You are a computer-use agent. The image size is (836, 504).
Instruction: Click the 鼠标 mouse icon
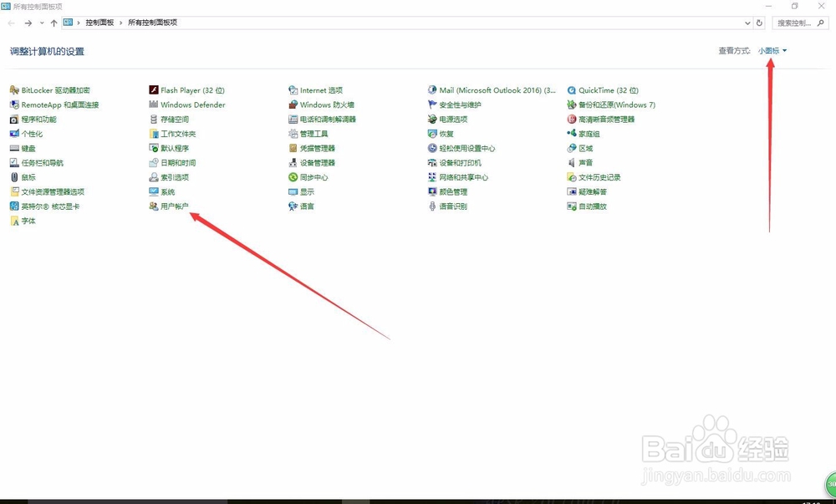(14, 177)
